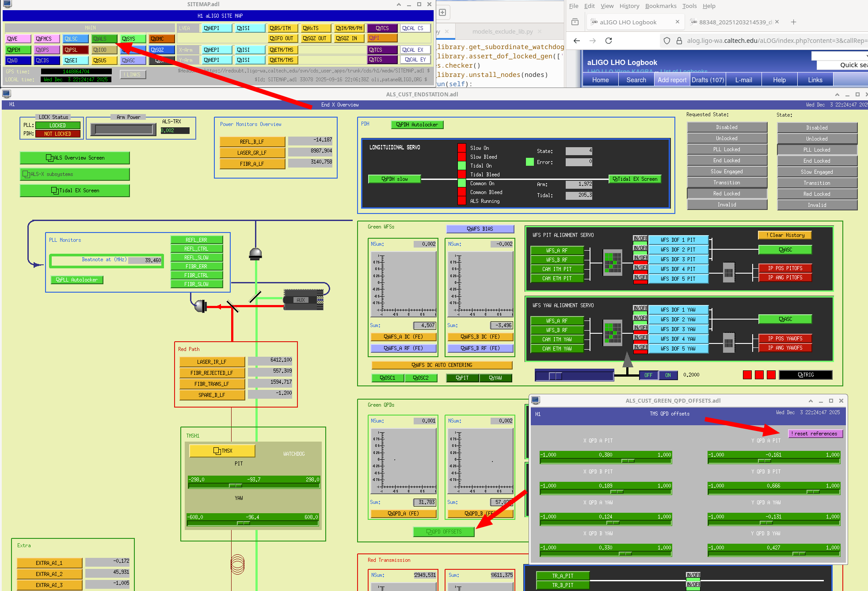Switch to the aLIGO LHO Logbook tab

[x=628, y=22]
